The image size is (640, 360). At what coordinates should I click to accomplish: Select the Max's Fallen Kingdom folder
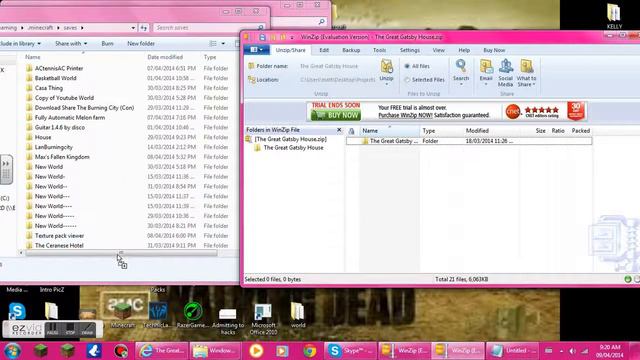pyautogui.click(x=62, y=157)
